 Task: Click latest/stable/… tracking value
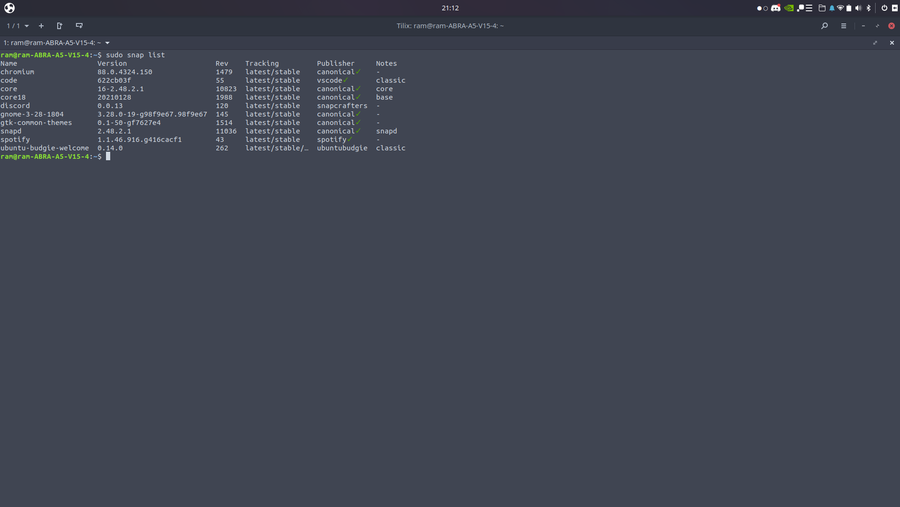[277, 148]
